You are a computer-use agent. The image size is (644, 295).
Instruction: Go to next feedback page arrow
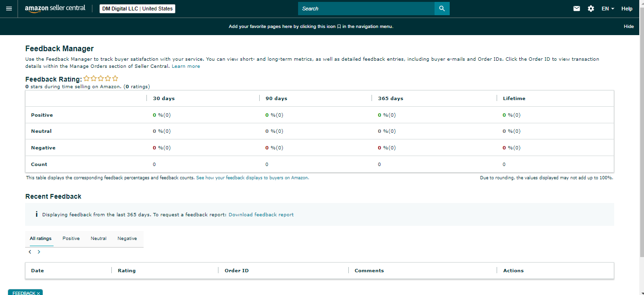tap(39, 252)
